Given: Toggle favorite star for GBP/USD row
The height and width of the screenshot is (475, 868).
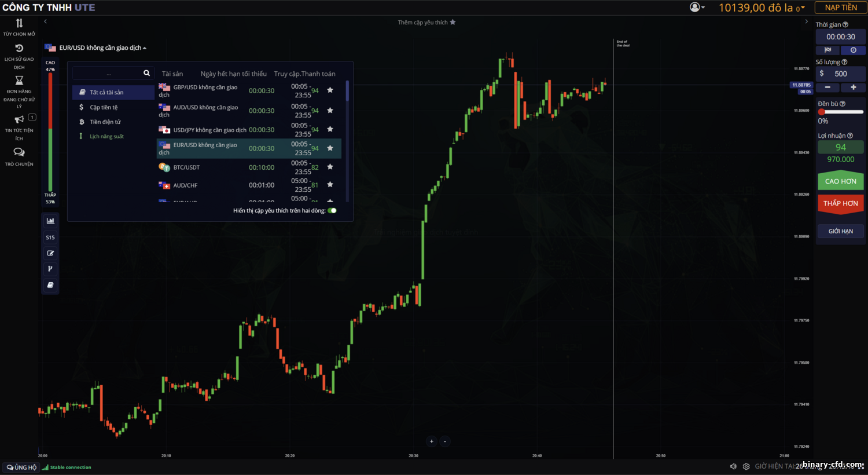Looking at the screenshot, I should tap(330, 90).
